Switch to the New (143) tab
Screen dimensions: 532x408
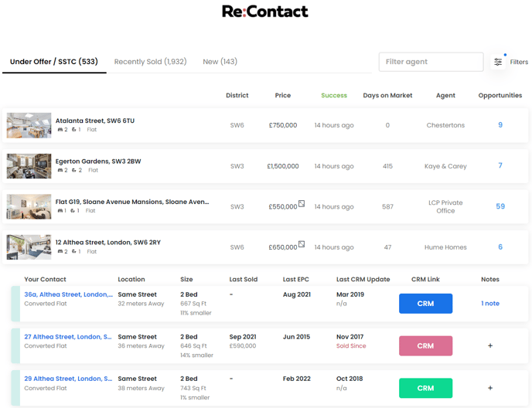pos(220,62)
